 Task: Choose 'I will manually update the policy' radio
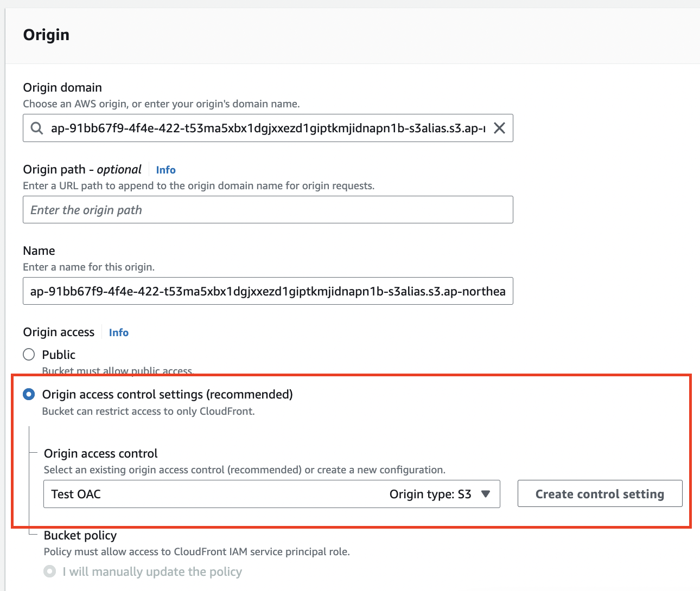[50, 571]
